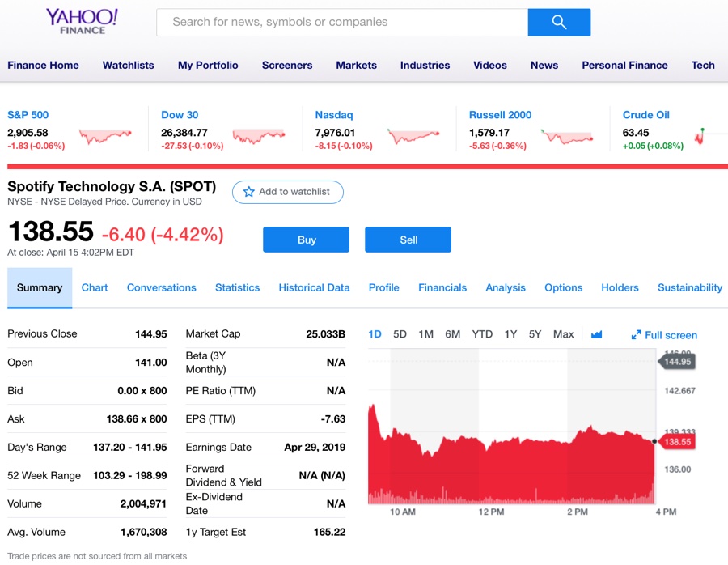This screenshot has height=565, width=728.
Task: Open the Nasdaq index link
Action: pyautogui.click(x=334, y=115)
